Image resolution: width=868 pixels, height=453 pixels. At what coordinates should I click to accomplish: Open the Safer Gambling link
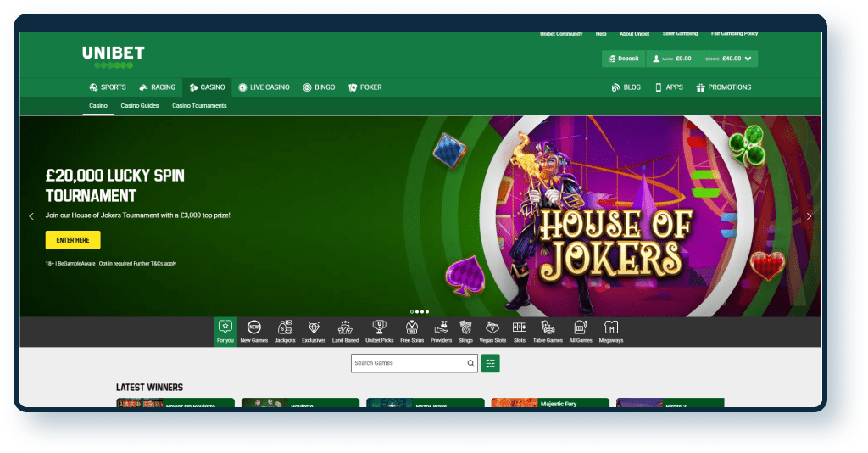(681, 34)
